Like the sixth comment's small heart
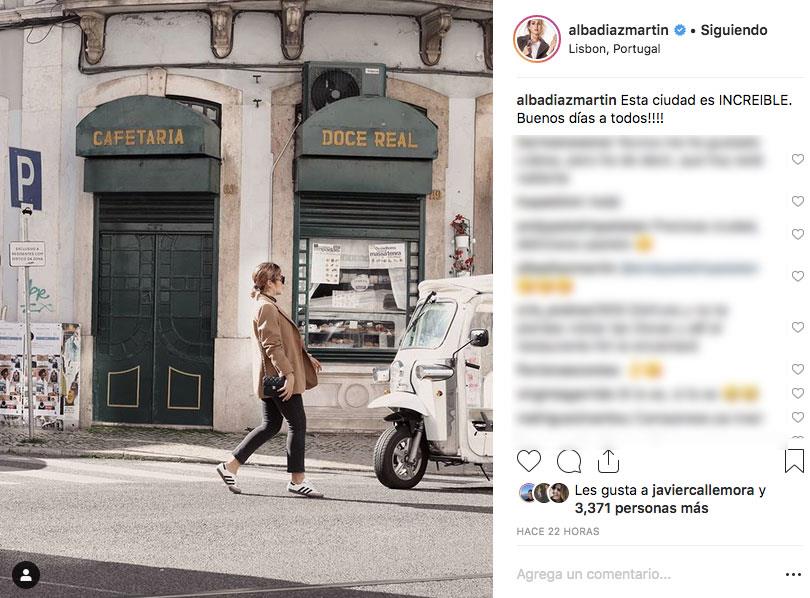Viewport: 810px width, 598px height. pos(798,369)
